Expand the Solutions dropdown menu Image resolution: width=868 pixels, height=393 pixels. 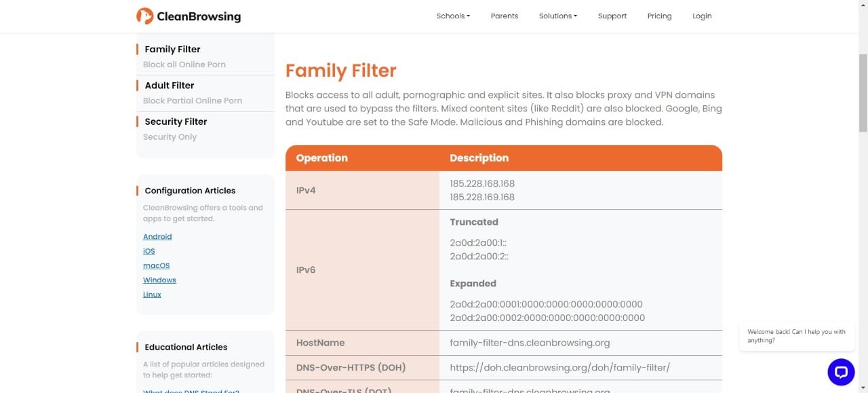(x=557, y=16)
